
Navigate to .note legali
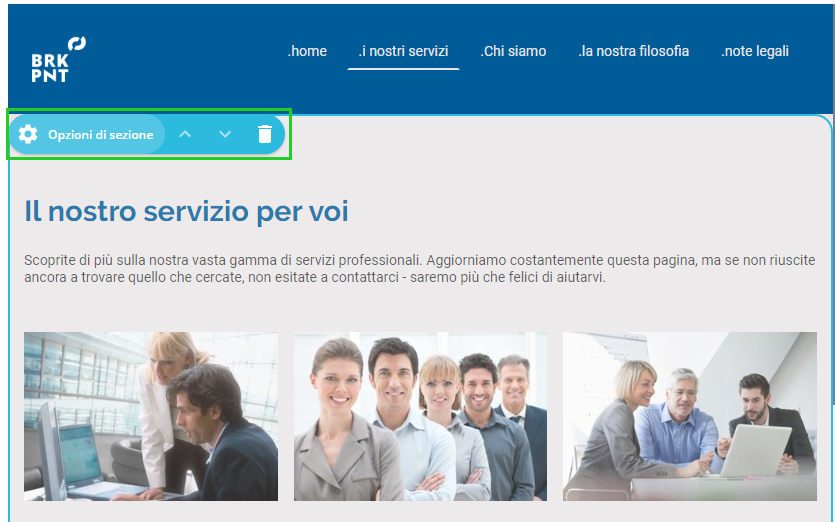tap(755, 51)
